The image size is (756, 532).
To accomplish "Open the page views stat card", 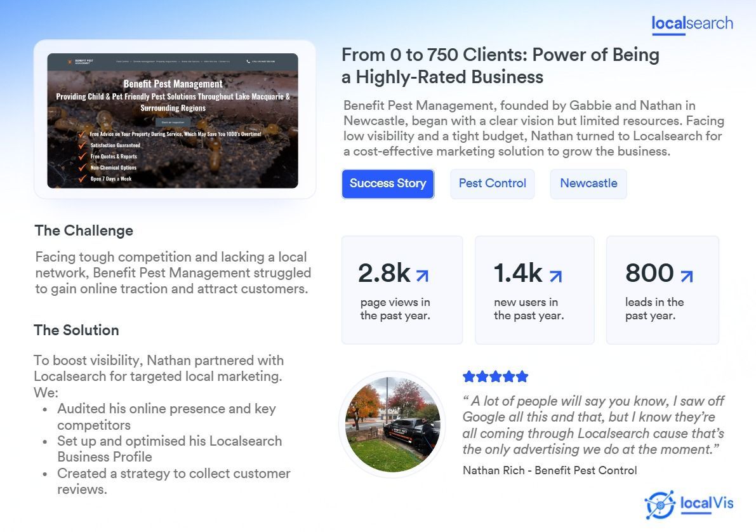I will point(402,290).
